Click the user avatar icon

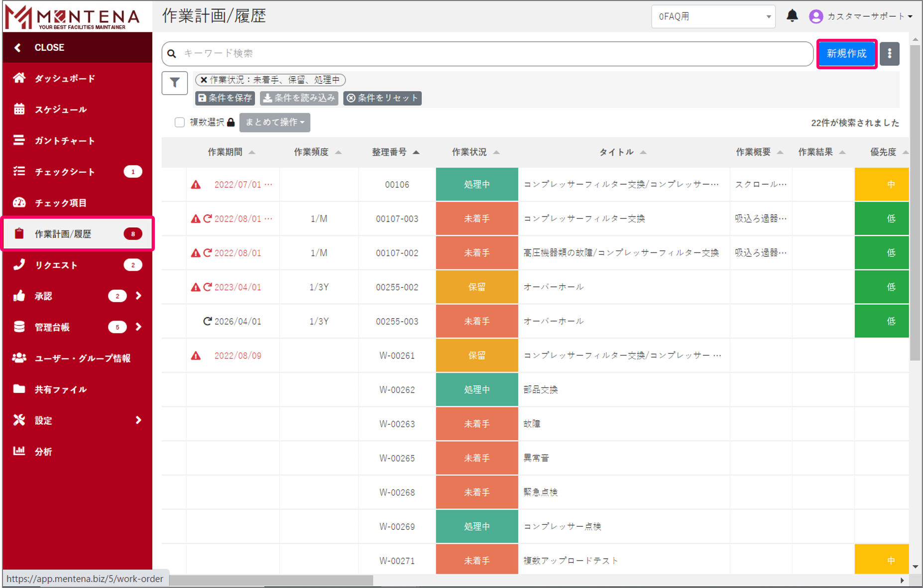tap(816, 16)
